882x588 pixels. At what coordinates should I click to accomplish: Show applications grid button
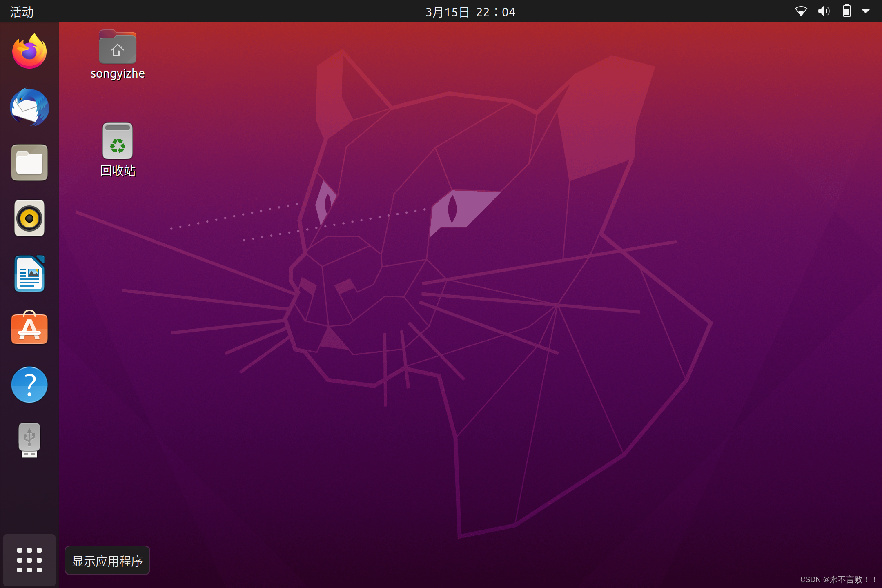pos(29,560)
